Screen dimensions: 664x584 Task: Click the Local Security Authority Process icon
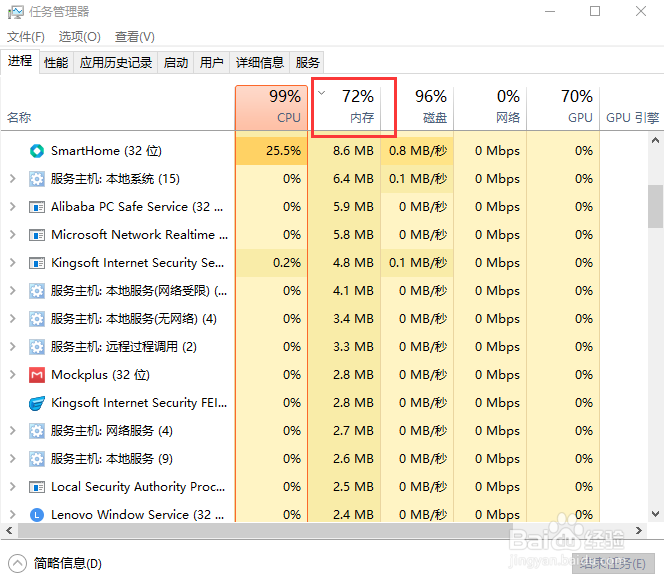(x=37, y=487)
